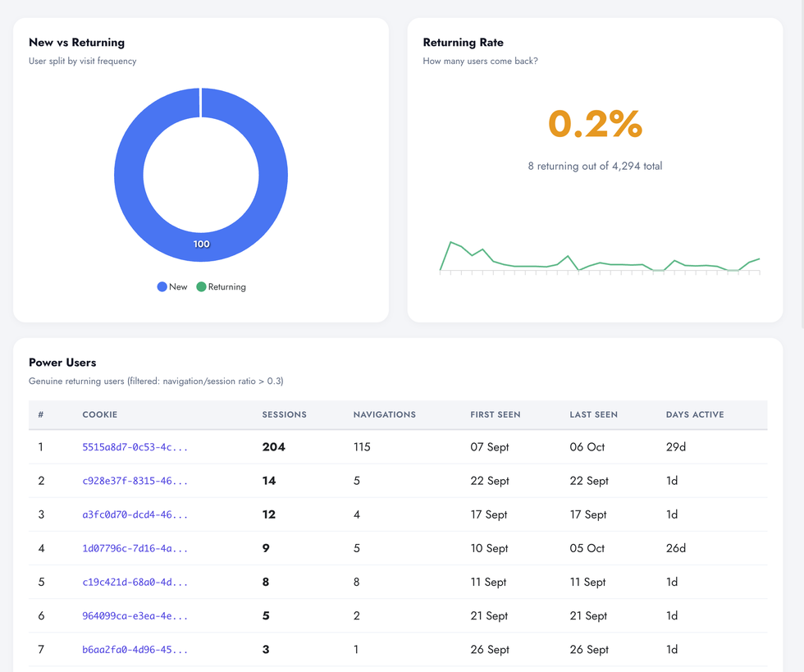Toggle the New legend item in donut chart

coord(172,286)
